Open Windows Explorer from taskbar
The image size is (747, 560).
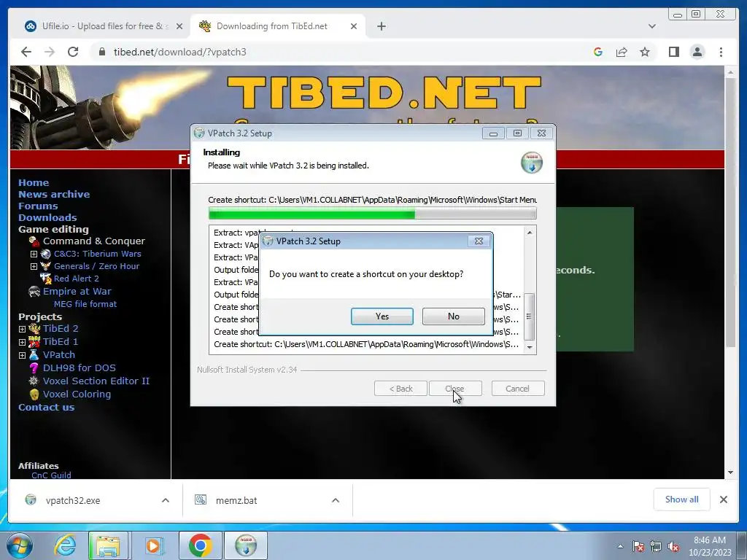tap(108, 545)
